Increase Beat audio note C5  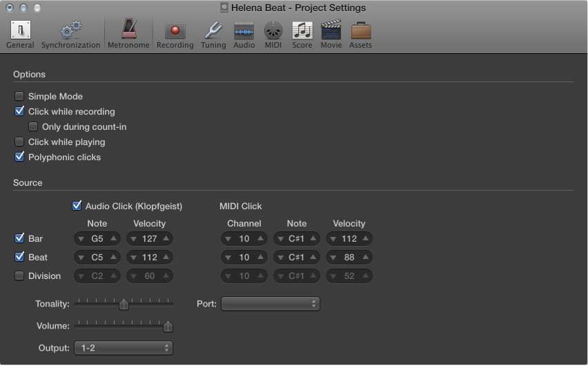tap(113, 257)
